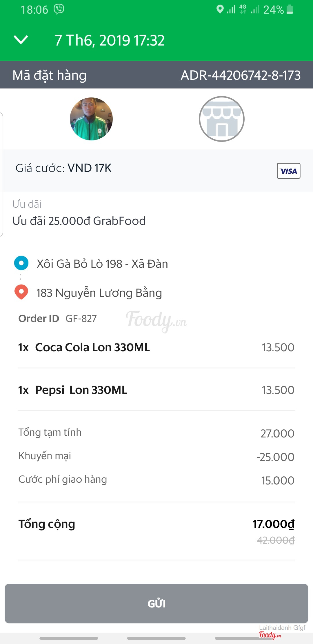Tap the blue pickup location marker
The image size is (313, 644).
(x=21, y=263)
